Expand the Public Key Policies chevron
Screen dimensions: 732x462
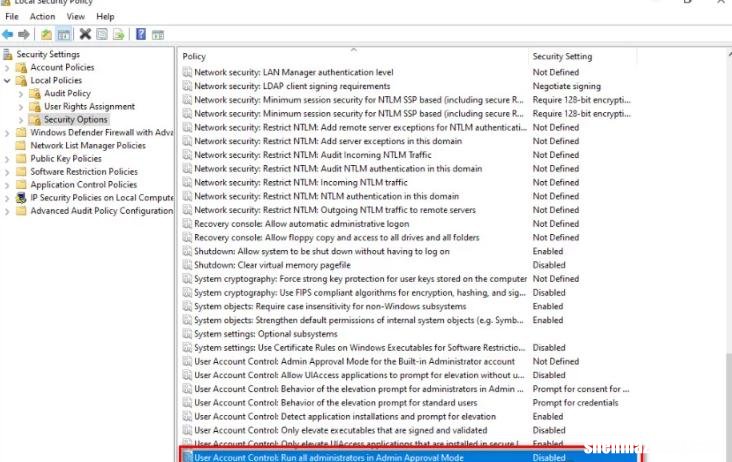point(7,159)
